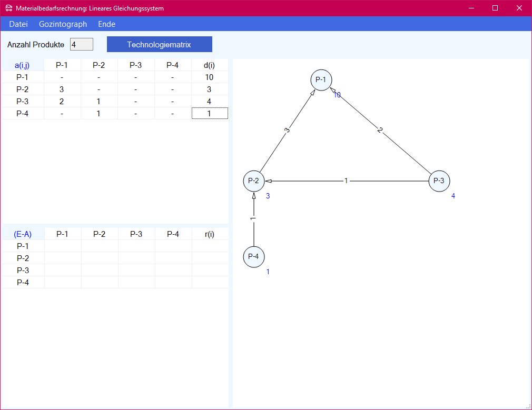Click P-3 row, P-1 cell showing 2
The width and height of the screenshot is (532, 410).
coord(62,102)
